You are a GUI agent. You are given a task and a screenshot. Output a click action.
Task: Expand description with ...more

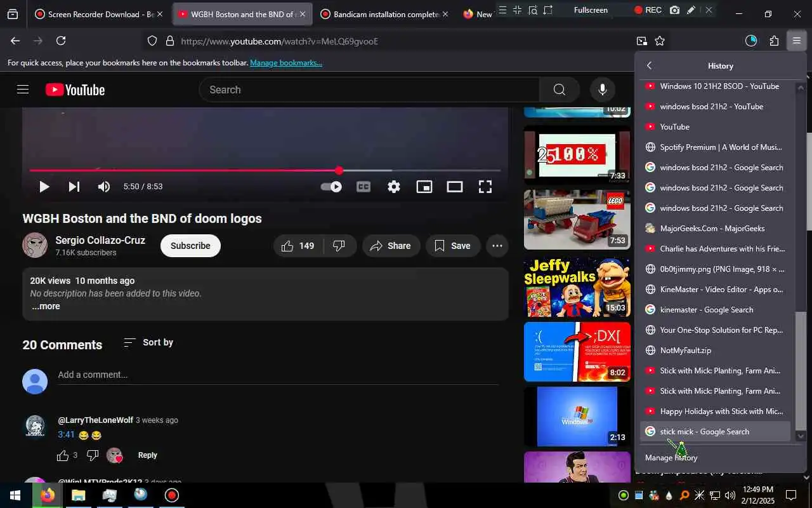click(46, 306)
